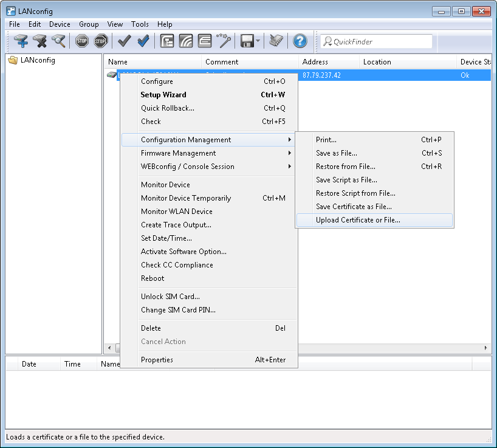
Task: Click the floppy disk save icon
Action: click(x=247, y=41)
